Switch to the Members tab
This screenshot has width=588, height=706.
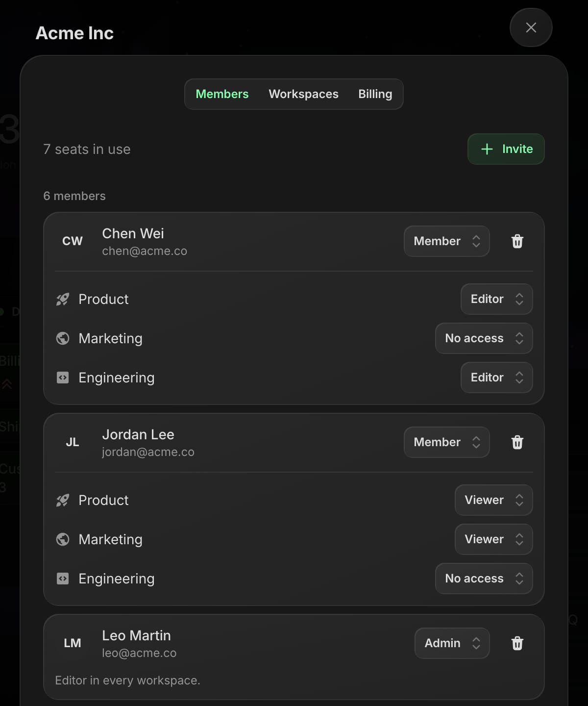pos(222,94)
